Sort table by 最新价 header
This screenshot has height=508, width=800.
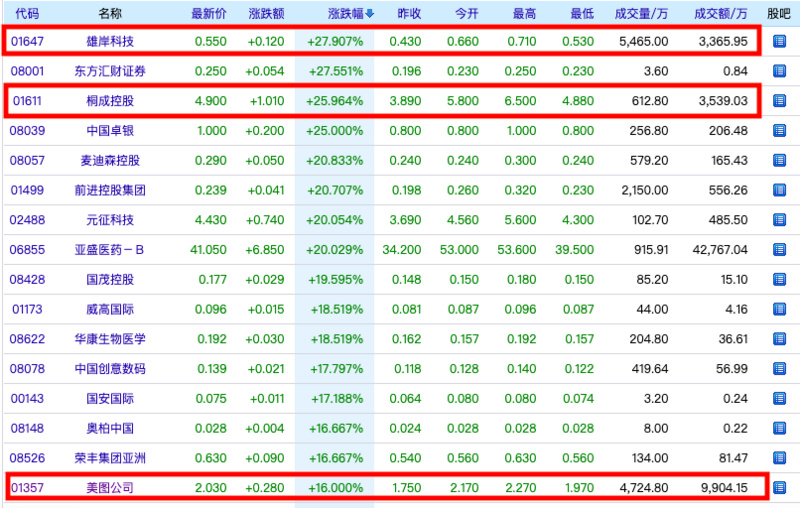tap(209, 14)
